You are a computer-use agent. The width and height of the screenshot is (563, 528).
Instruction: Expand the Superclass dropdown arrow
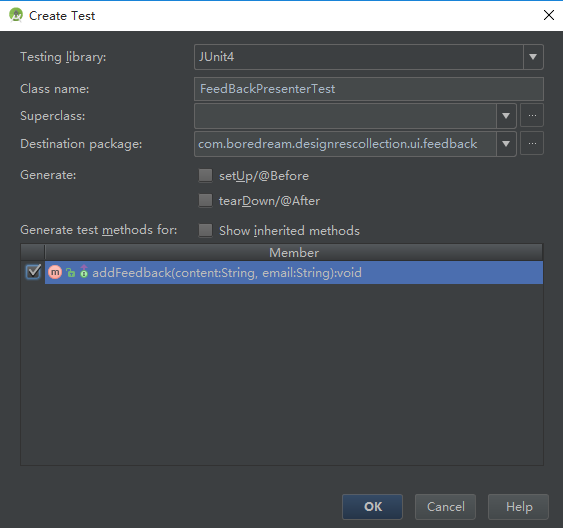[x=506, y=116]
